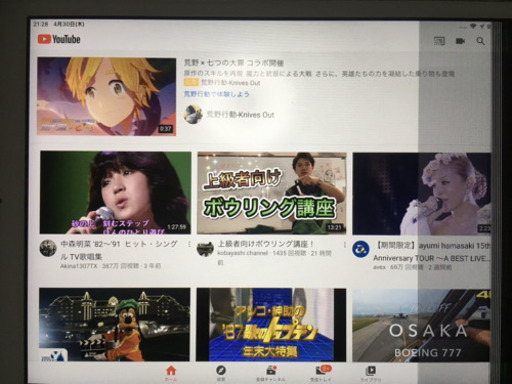Open the Explore compass tab
512x384 pixels.
(221, 373)
